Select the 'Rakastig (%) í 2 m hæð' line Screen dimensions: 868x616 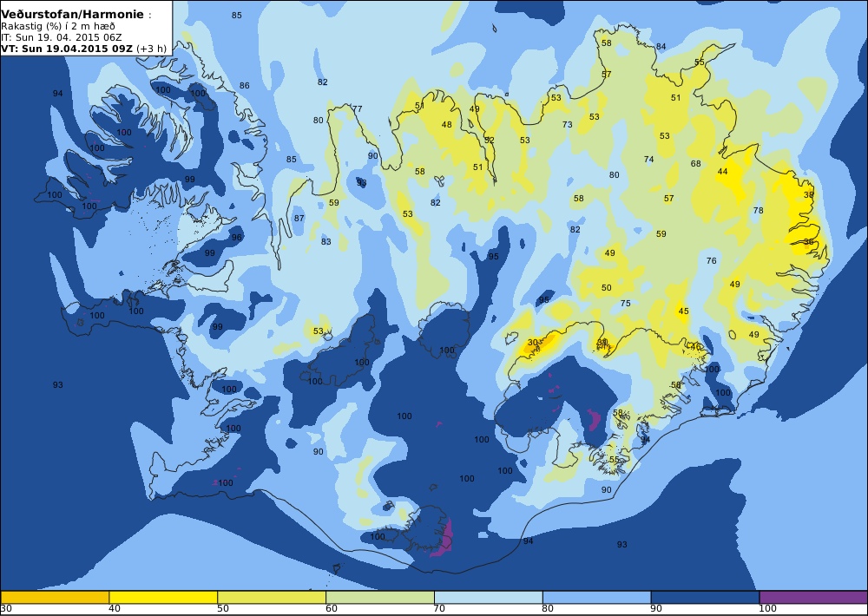click(x=58, y=26)
